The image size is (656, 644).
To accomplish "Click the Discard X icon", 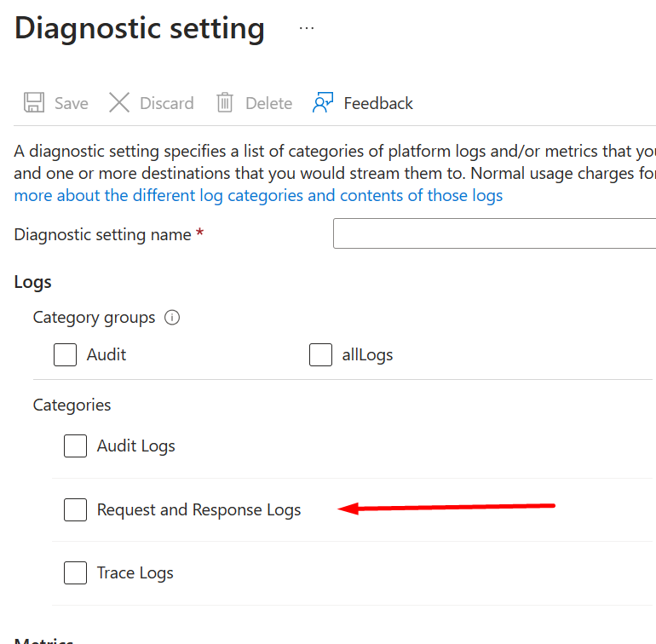I will click(x=119, y=103).
